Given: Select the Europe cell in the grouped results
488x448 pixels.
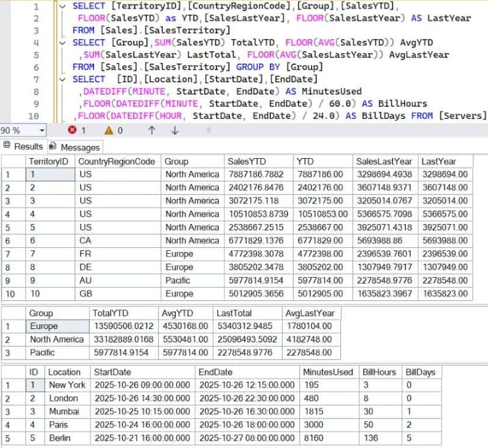Looking at the screenshot, I should tap(57, 327).
